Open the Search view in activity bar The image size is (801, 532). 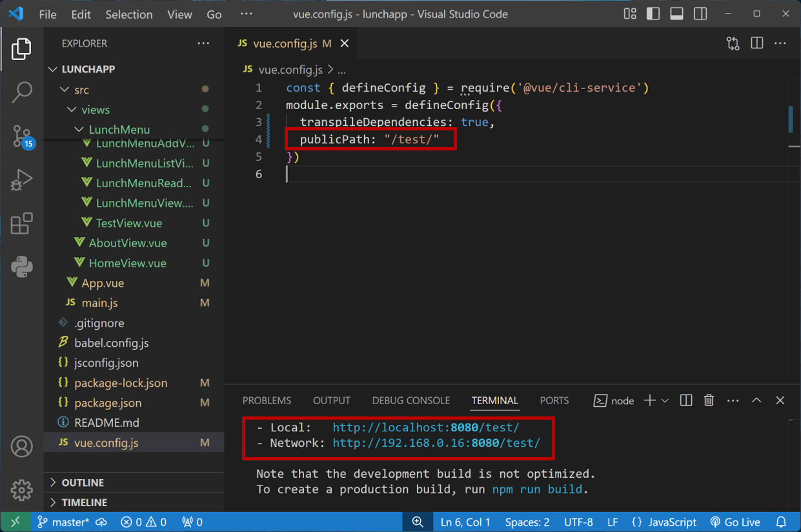pyautogui.click(x=21, y=92)
